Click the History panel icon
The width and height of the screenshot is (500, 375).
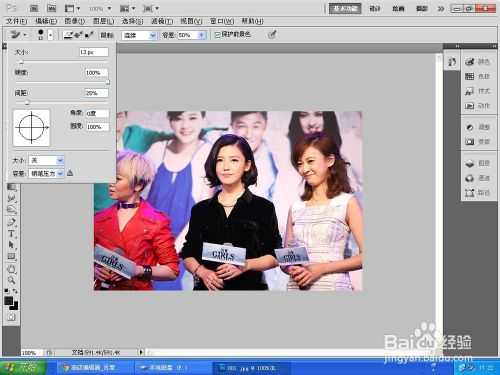[452, 62]
